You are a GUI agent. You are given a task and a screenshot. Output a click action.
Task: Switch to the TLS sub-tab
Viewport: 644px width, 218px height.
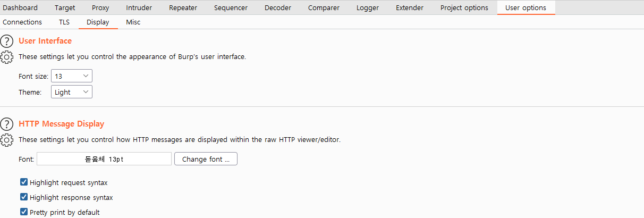(x=64, y=22)
